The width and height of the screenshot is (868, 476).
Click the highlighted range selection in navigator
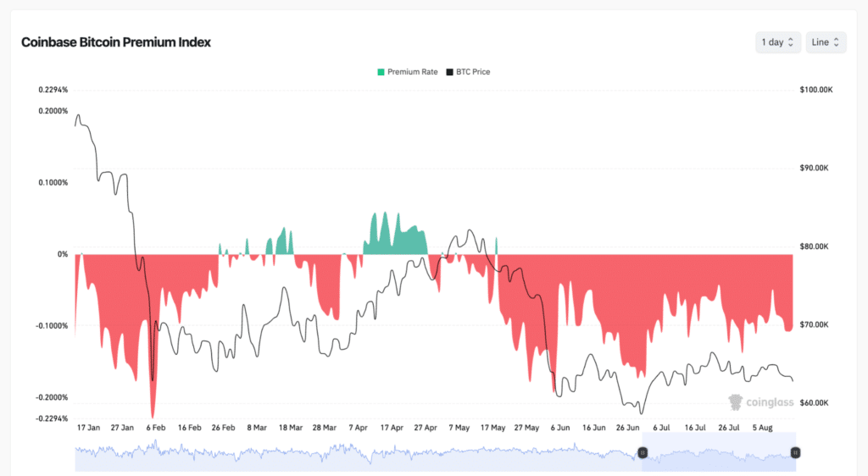click(719, 452)
